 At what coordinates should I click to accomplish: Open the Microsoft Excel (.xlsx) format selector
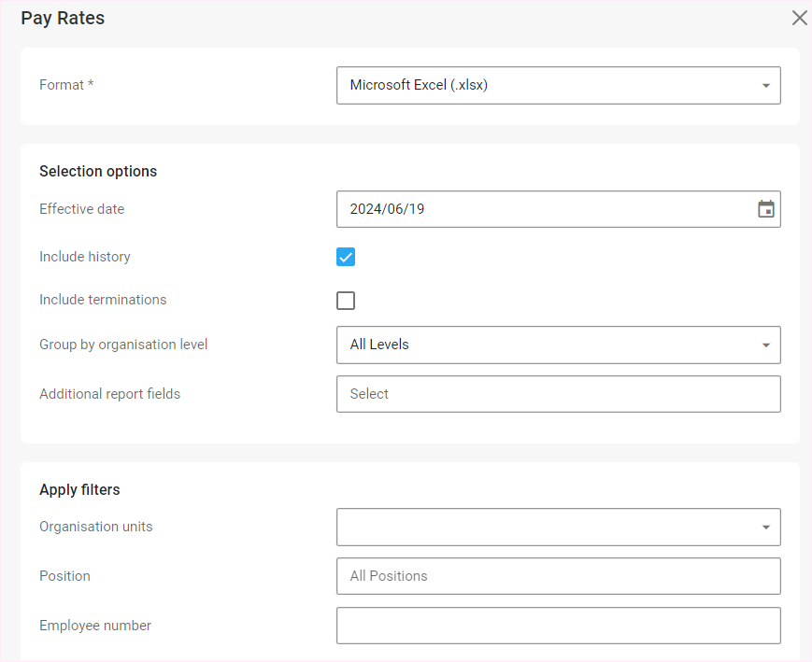point(542,85)
